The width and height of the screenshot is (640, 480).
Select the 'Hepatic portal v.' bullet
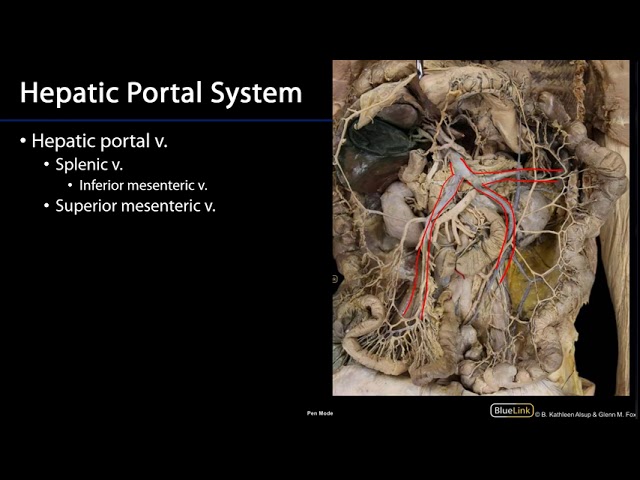(100, 141)
